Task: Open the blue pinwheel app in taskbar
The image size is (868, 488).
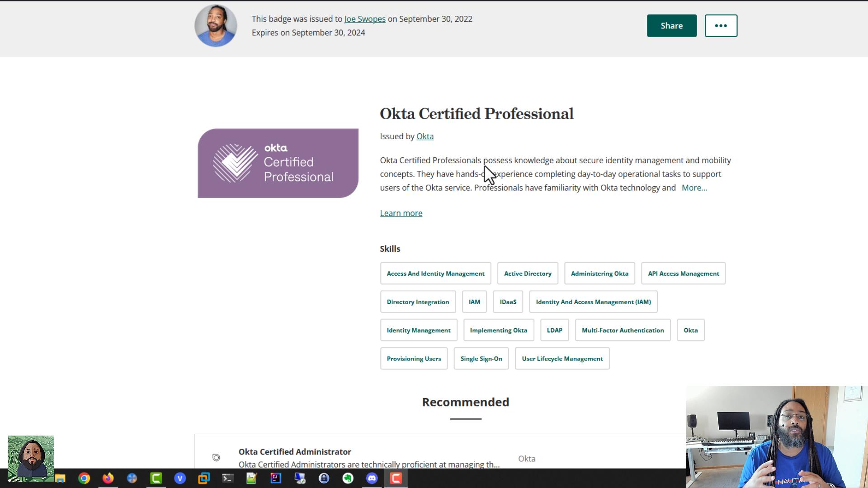Action: [x=132, y=478]
